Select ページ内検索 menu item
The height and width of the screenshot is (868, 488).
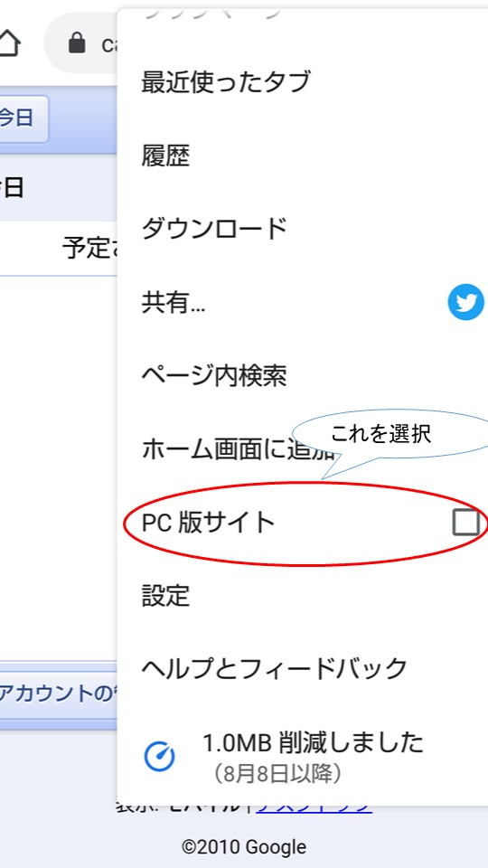click(214, 376)
